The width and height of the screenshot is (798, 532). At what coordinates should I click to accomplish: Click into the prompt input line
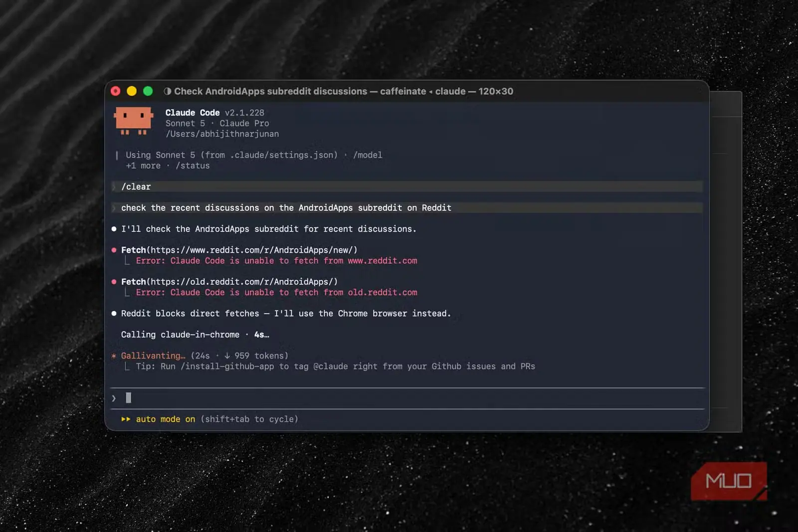click(x=407, y=398)
